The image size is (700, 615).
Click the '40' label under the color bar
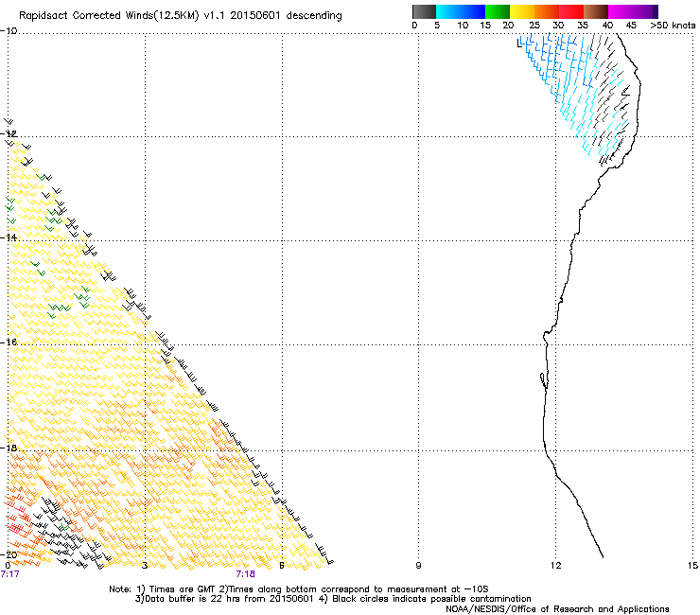pos(607,26)
